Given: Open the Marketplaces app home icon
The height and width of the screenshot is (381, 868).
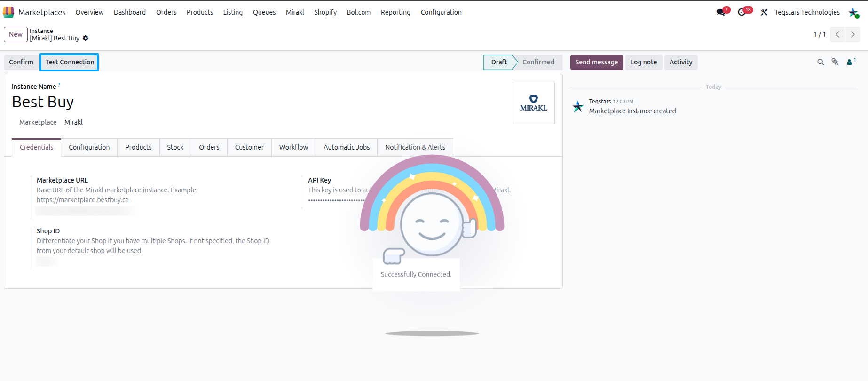Looking at the screenshot, I should point(8,12).
